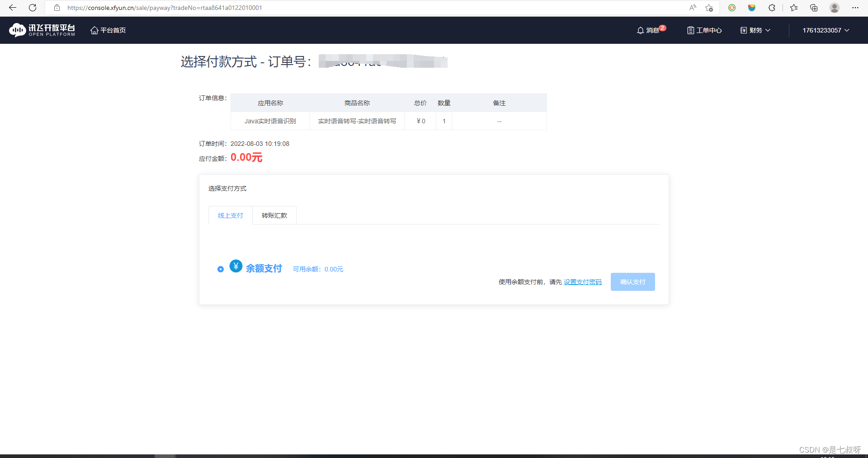This screenshot has height=458, width=868.
Task: Open the Collections icon in the browser
Action: pos(814,8)
